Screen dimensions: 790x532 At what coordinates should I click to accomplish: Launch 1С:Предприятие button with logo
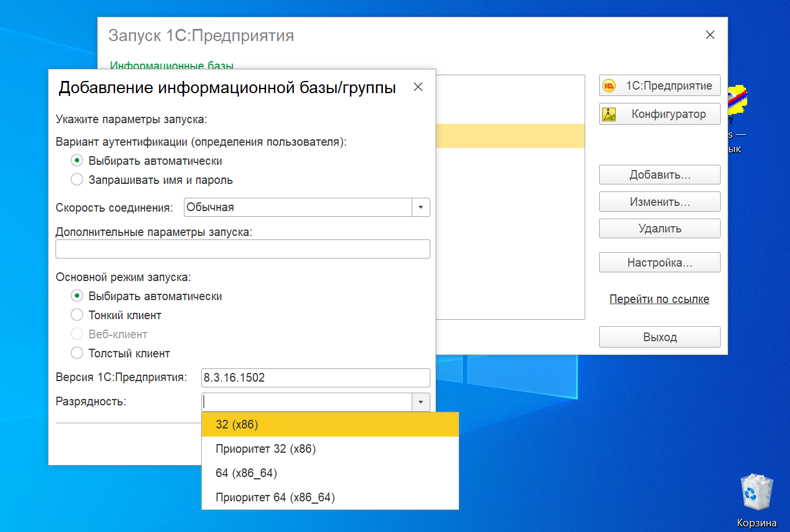[659, 86]
